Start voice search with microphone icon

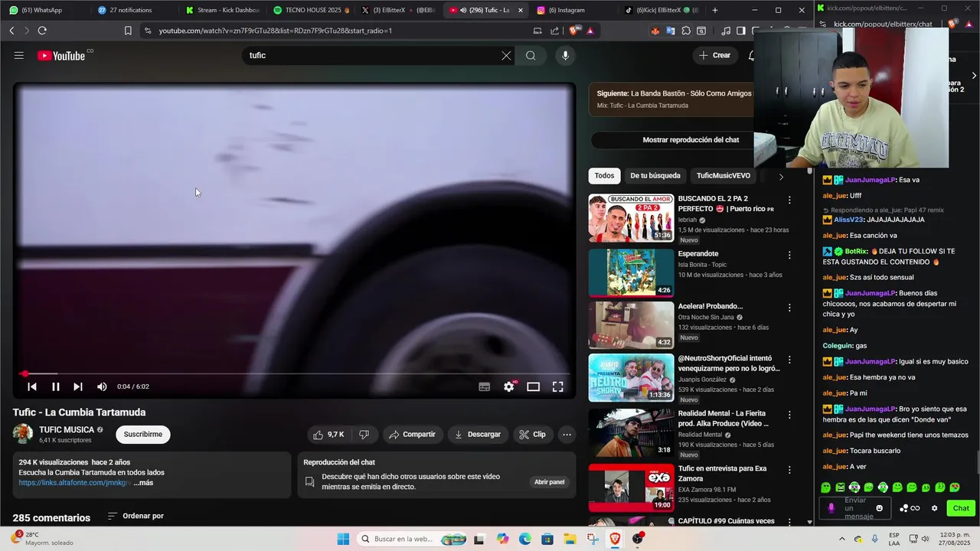tap(565, 55)
